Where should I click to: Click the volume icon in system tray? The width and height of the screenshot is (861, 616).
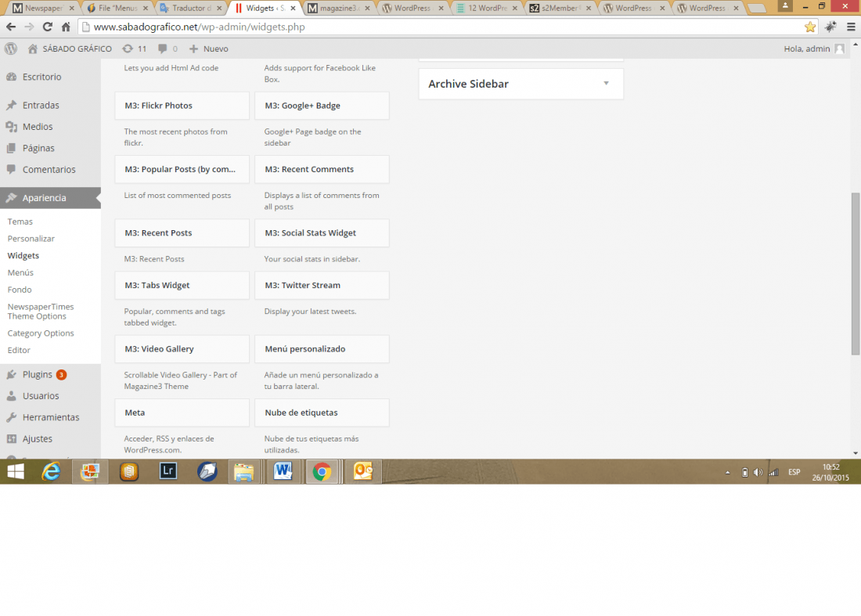pos(758,472)
